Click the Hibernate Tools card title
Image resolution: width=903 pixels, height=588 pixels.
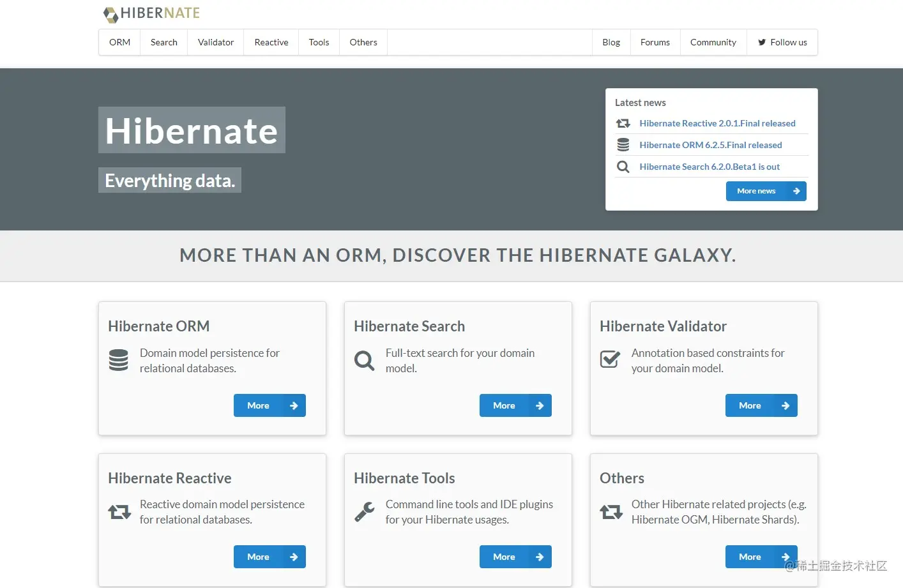tap(404, 478)
